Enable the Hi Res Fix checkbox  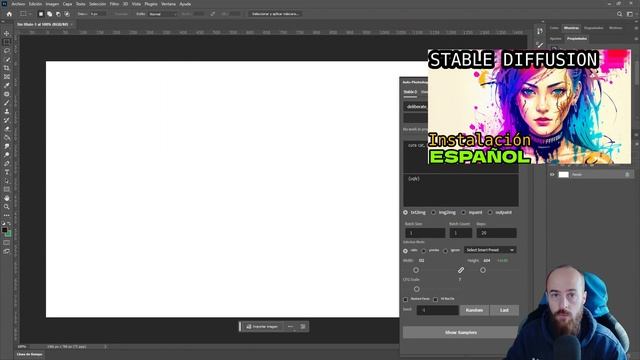pos(436,300)
